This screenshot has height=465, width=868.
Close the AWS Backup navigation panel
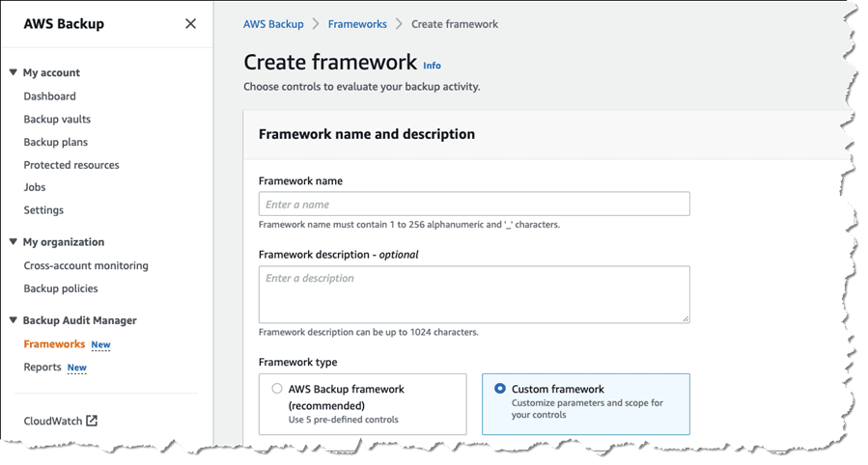click(x=190, y=24)
